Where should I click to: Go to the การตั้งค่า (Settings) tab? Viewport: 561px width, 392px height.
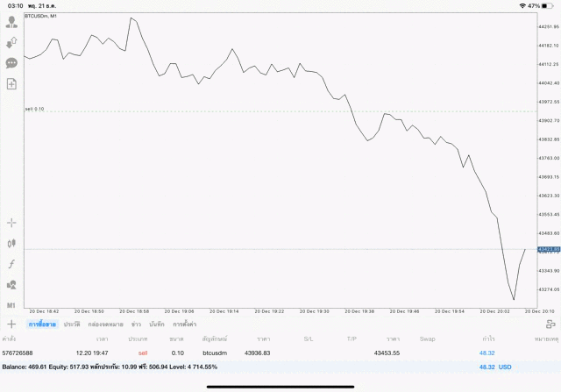tap(184, 324)
